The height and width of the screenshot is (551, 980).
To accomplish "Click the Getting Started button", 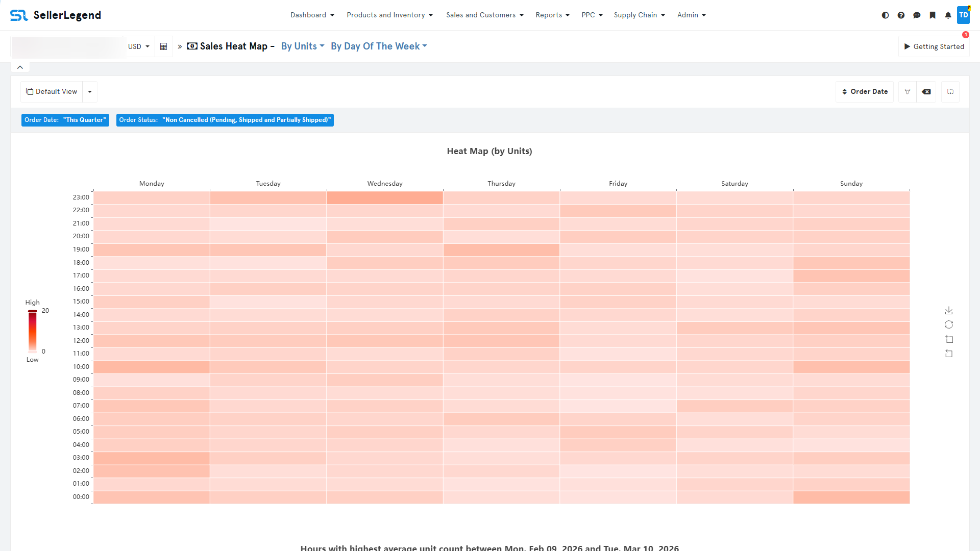I will (x=934, y=46).
